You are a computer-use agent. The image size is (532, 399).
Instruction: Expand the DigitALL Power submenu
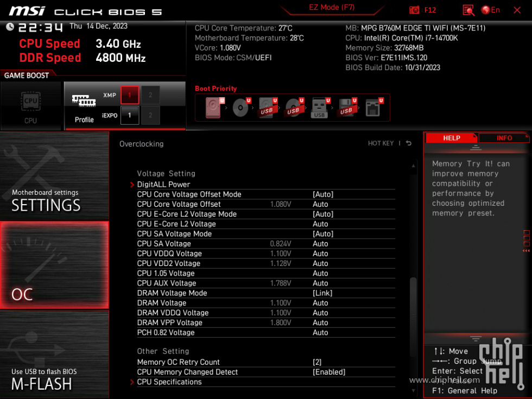click(163, 184)
